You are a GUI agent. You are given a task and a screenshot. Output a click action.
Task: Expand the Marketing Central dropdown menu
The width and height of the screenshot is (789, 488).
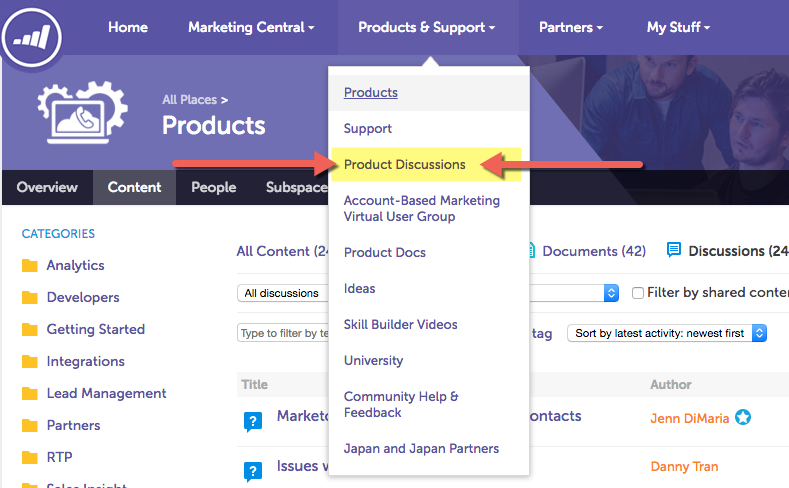pyautogui.click(x=251, y=27)
